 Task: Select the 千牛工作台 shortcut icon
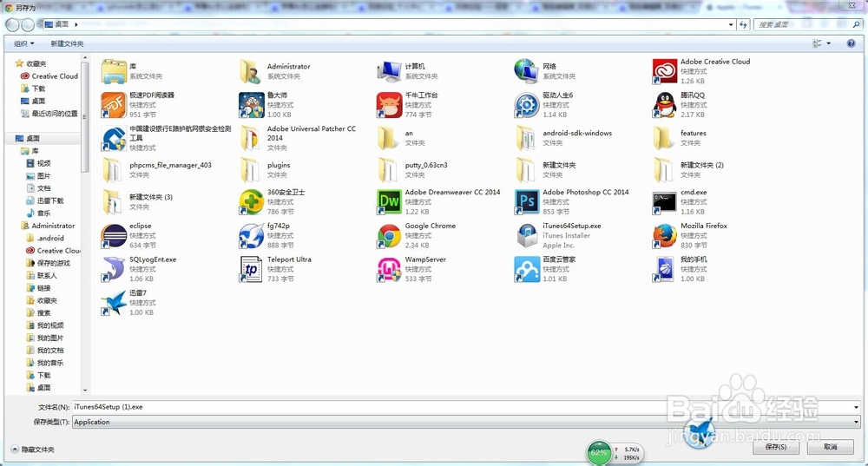click(x=389, y=105)
